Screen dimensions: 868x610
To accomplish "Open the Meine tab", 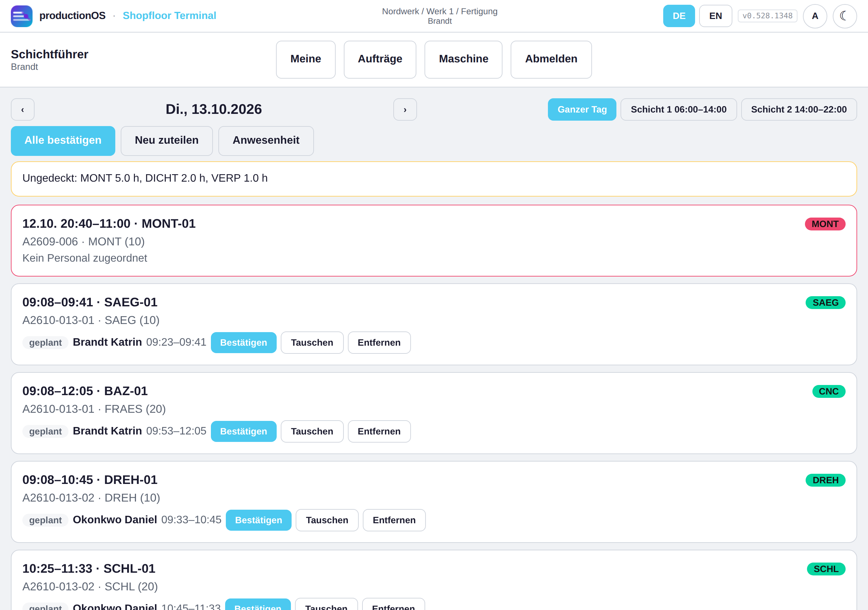I will point(305,59).
